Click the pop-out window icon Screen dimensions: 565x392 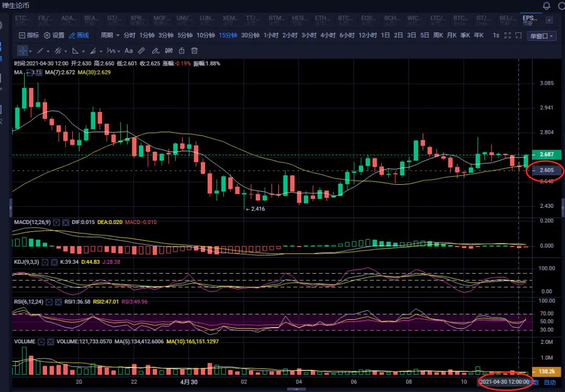[x=518, y=36]
